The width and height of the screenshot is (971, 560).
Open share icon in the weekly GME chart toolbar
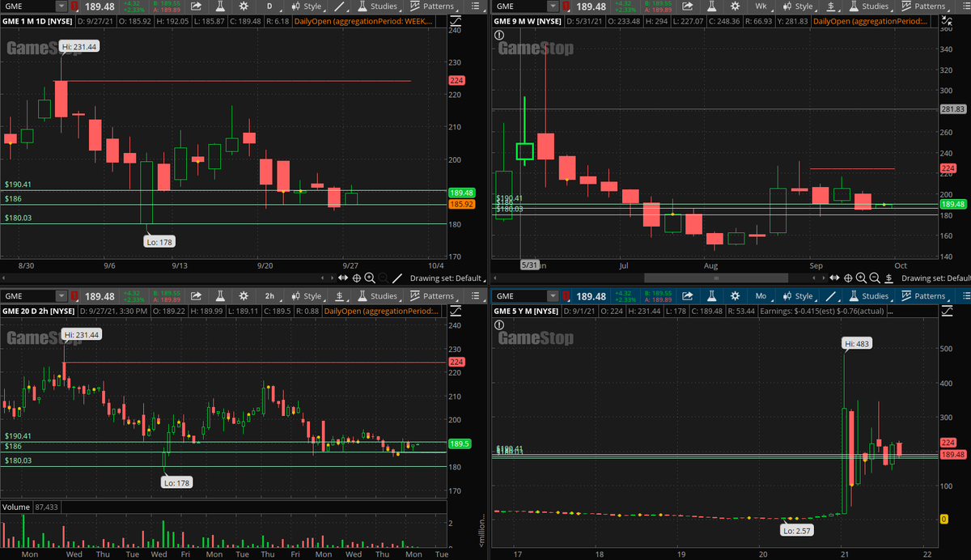[x=686, y=6]
